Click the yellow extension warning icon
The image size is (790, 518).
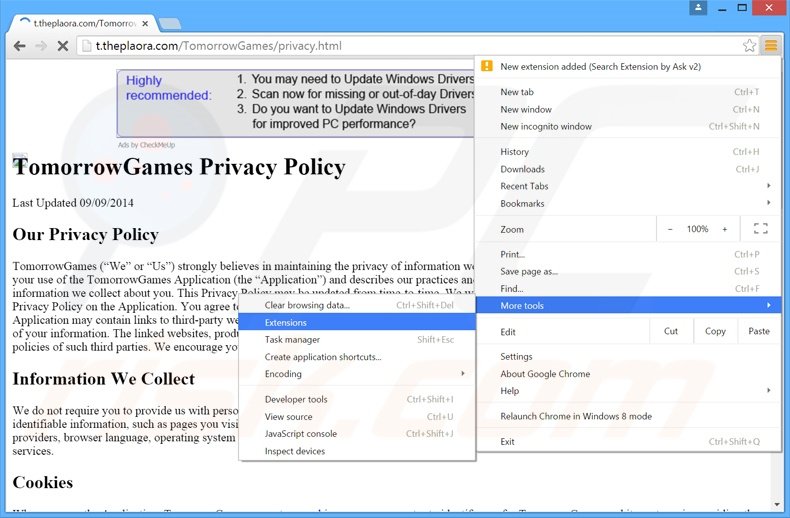[x=487, y=66]
